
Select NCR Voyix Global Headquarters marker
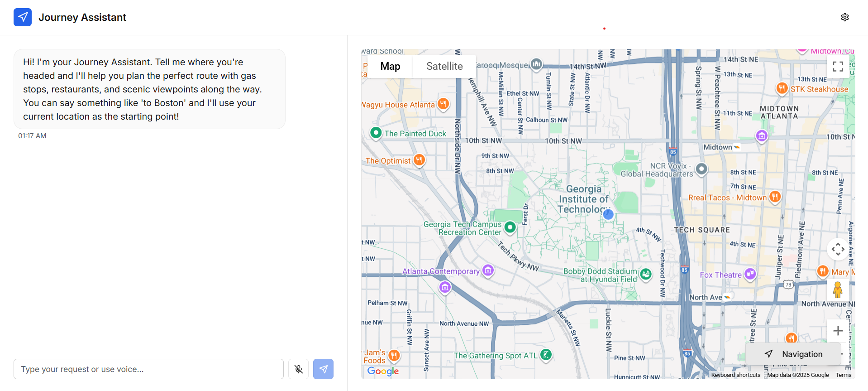tap(701, 169)
